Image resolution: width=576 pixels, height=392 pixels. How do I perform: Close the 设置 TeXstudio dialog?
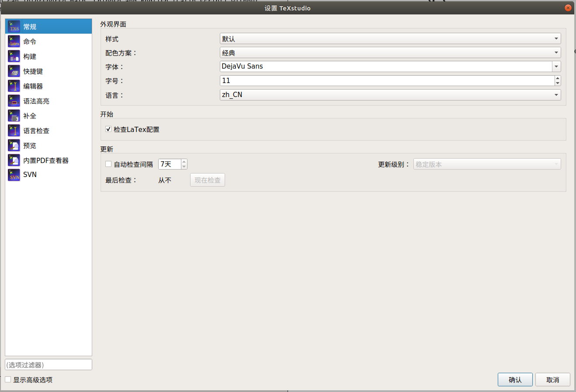click(568, 8)
